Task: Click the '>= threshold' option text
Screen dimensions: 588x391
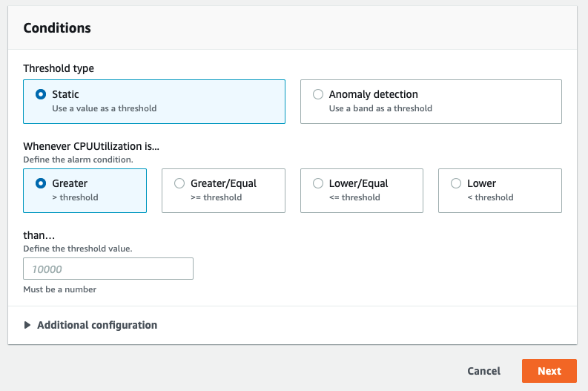Action: [x=216, y=197]
